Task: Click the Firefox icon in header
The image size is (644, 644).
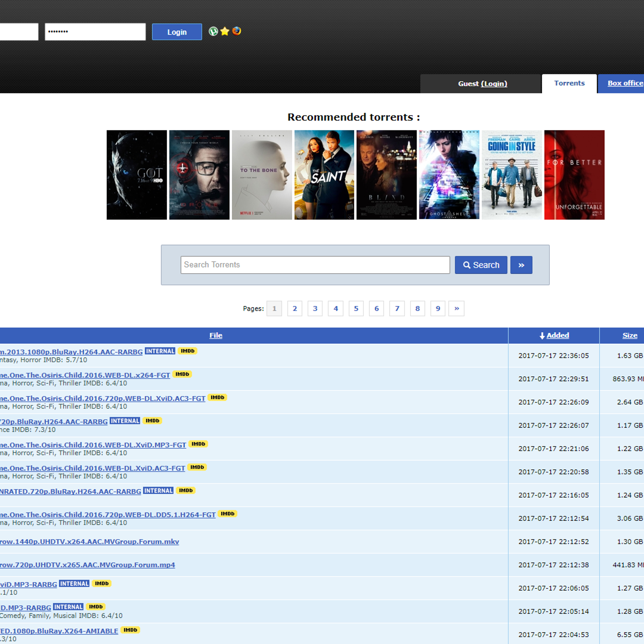Action: click(x=237, y=31)
